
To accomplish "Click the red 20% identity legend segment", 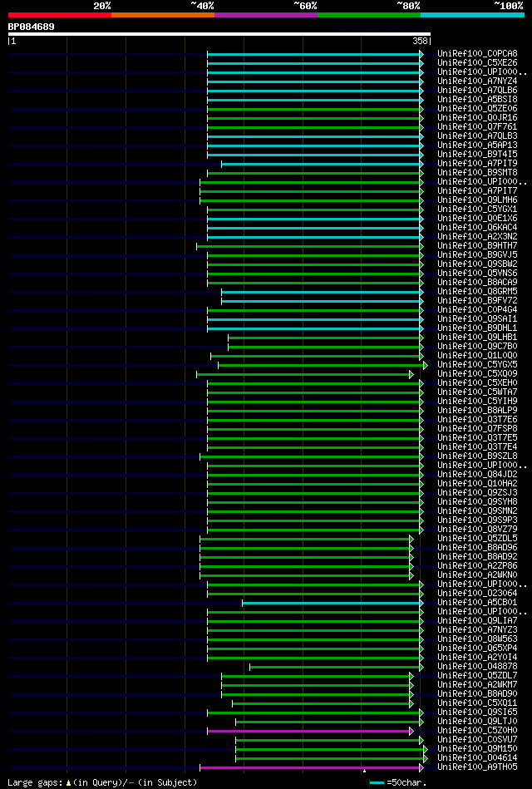I will (x=59, y=15).
